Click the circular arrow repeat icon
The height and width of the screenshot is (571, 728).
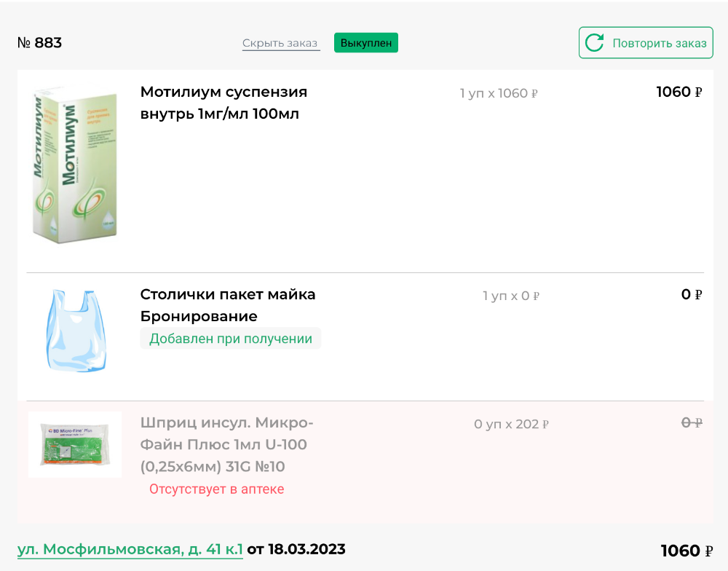(x=595, y=43)
